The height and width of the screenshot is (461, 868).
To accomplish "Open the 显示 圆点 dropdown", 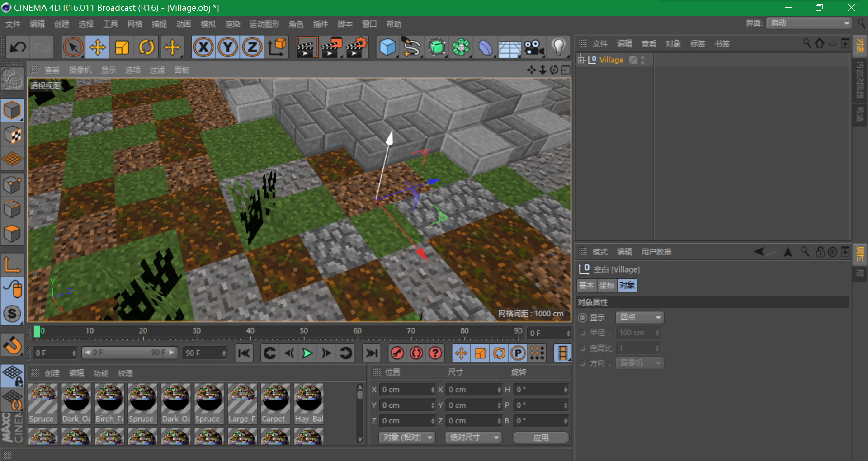I will click(x=640, y=317).
